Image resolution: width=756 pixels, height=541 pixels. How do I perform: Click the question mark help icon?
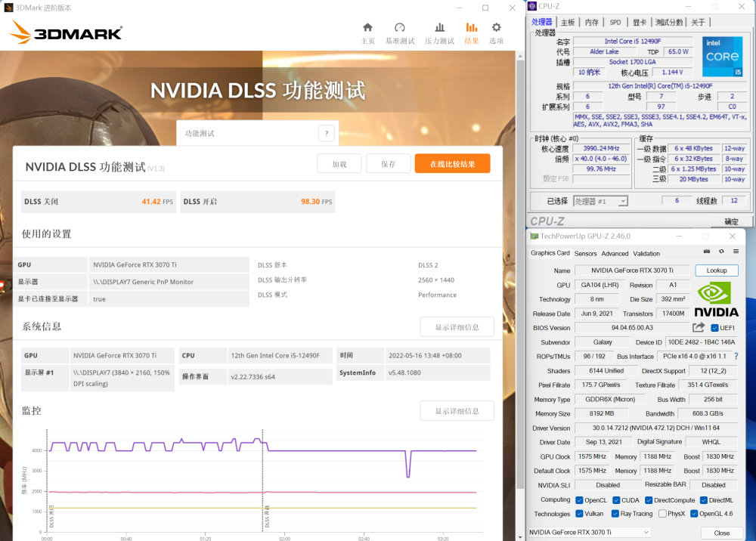[x=327, y=134]
